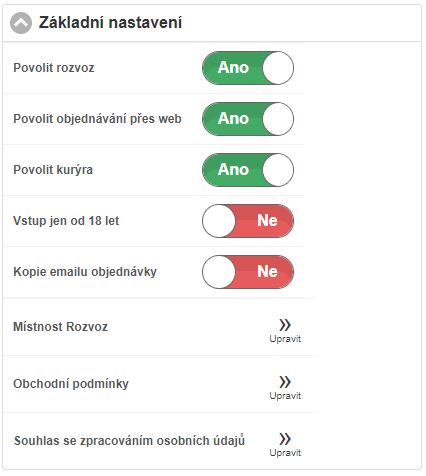This screenshot has height=476, width=426.
Task: Click the Povolit rozvoz label text
Action: tap(54, 68)
